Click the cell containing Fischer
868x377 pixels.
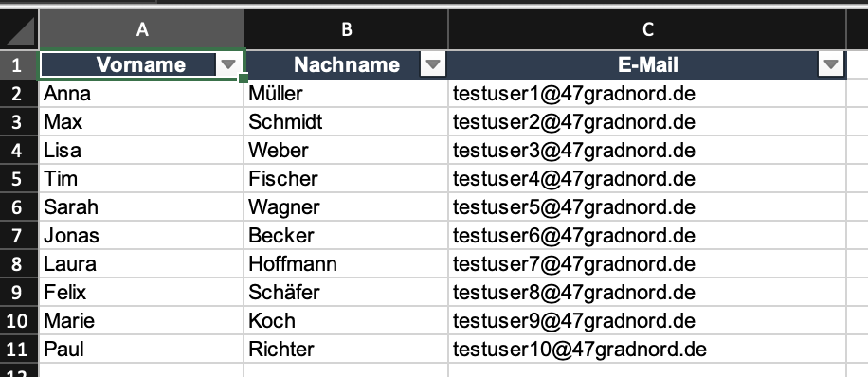coord(346,179)
